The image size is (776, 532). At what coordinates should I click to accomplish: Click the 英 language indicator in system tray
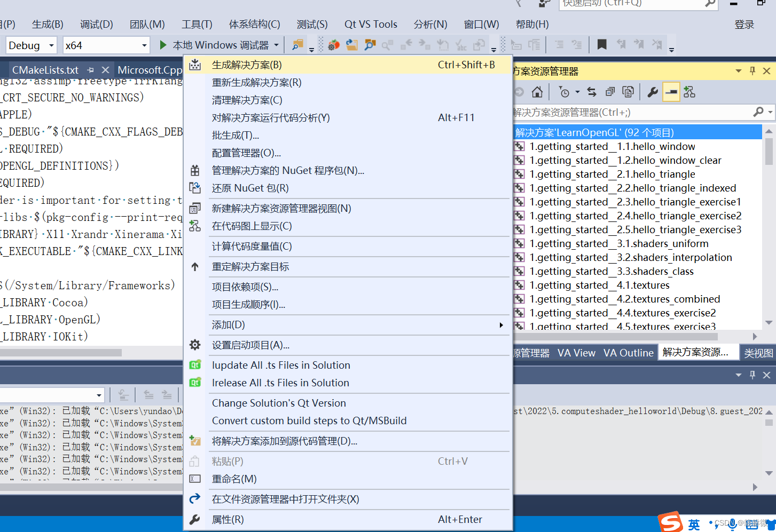(x=694, y=525)
